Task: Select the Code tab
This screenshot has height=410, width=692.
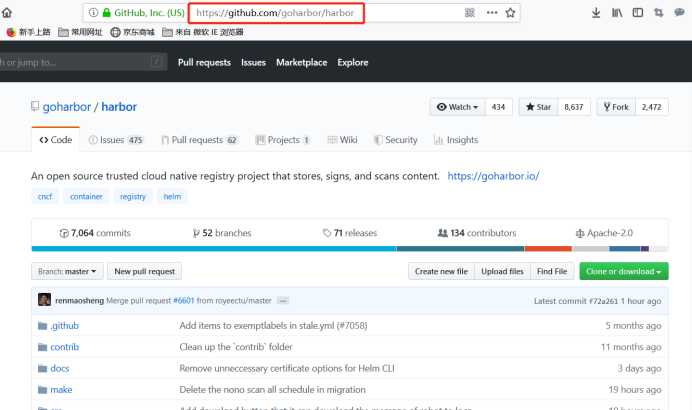Action: click(x=56, y=140)
